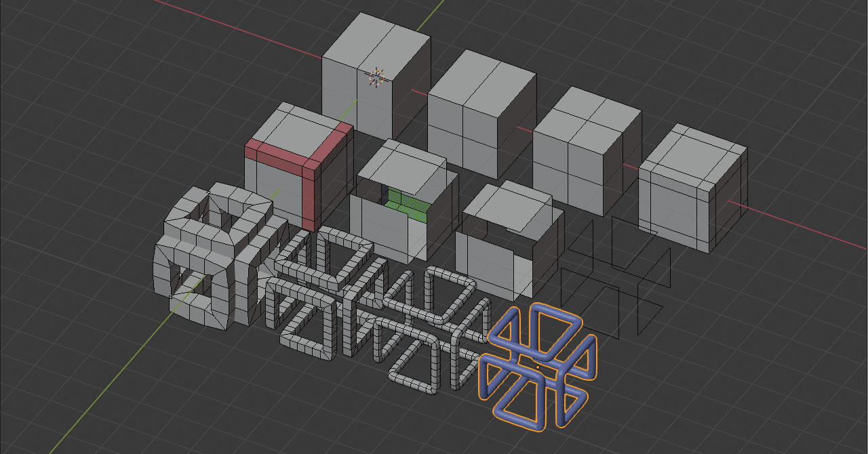The width and height of the screenshot is (868, 454).
Task: Select the back cube with tight edge loops
Action: pyautogui.click(x=693, y=188)
